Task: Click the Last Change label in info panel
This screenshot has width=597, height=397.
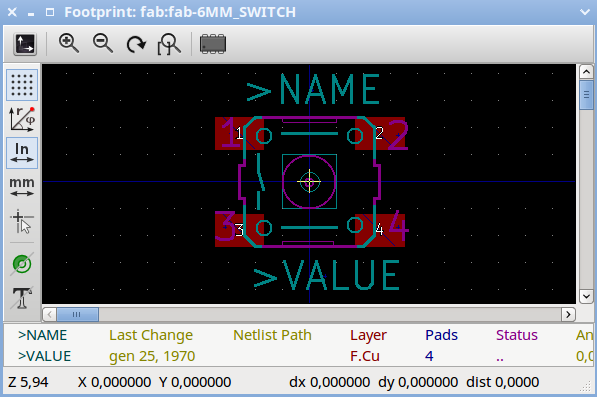Action: pos(151,335)
